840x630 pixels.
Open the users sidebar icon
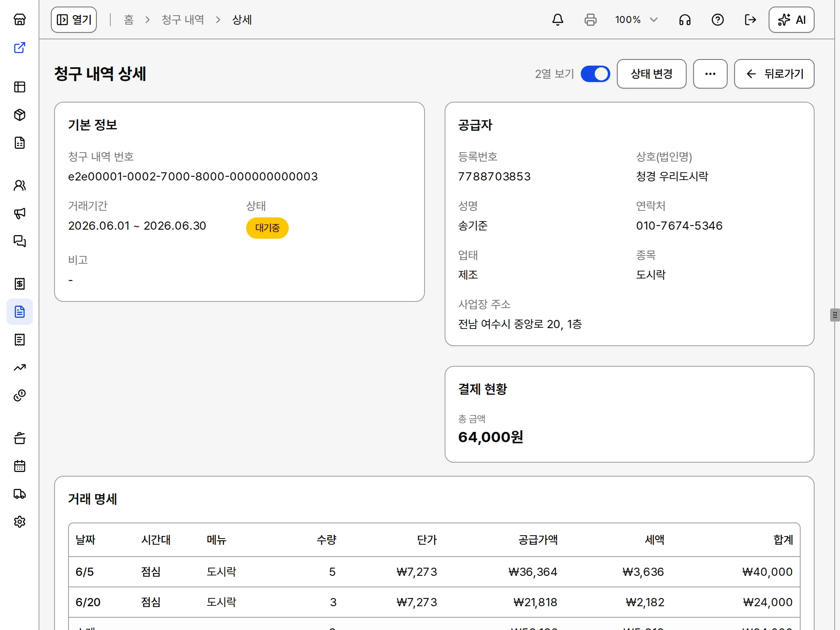20,185
